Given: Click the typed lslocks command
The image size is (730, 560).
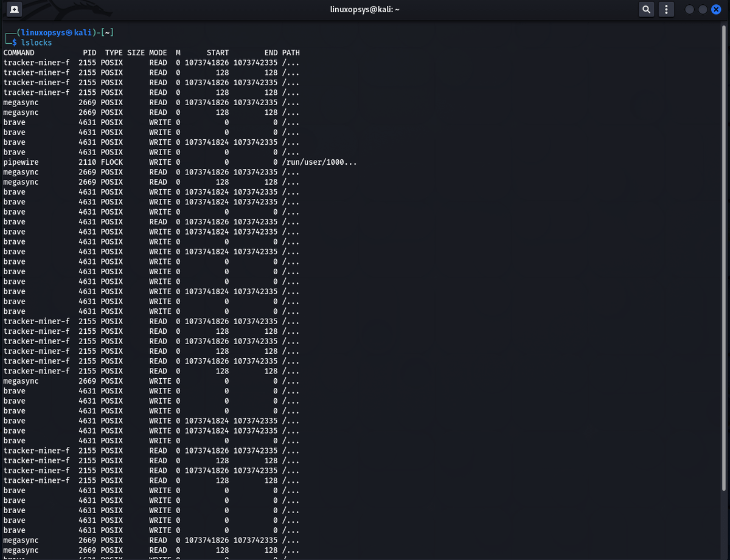Looking at the screenshot, I should pos(36,43).
